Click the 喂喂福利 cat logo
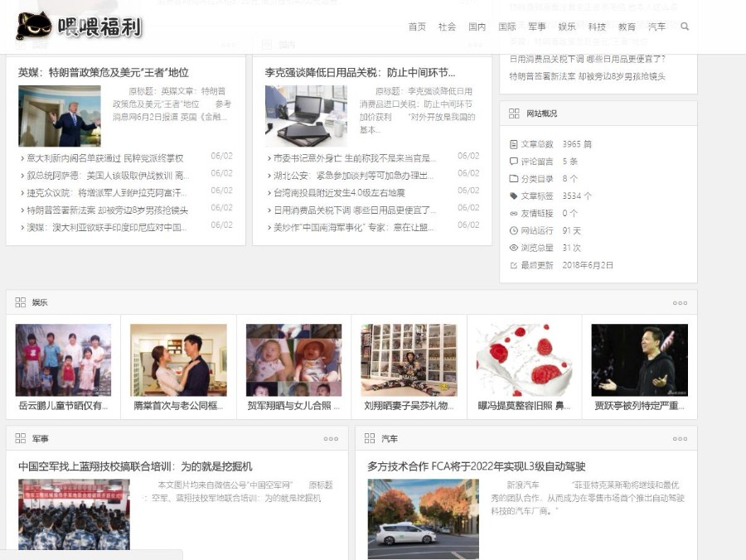This screenshot has width=746, height=560. point(79,27)
